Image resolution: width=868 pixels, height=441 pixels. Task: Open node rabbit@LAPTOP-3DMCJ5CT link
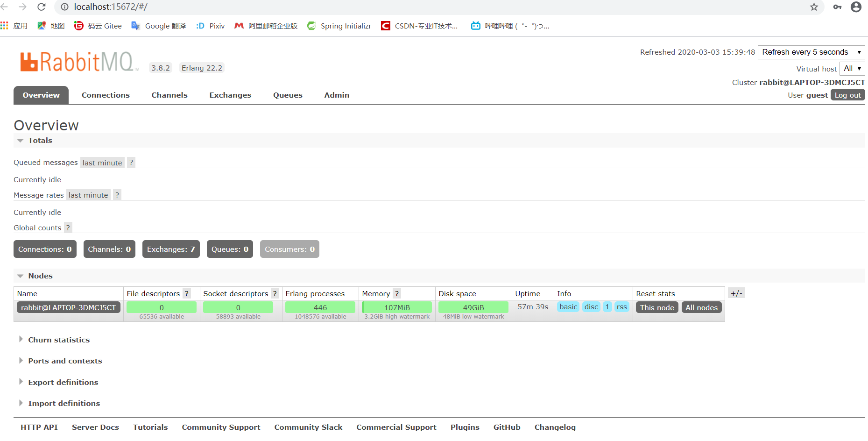click(68, 307)
